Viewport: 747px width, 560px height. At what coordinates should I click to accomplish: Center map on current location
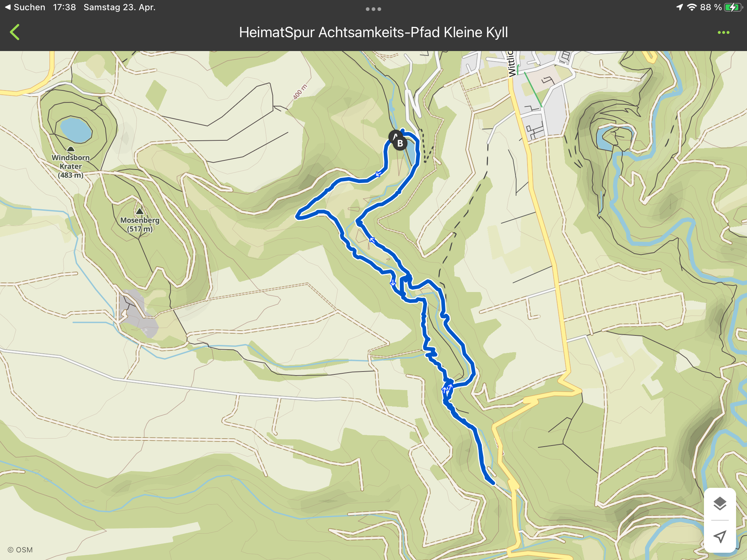(720, 536)
